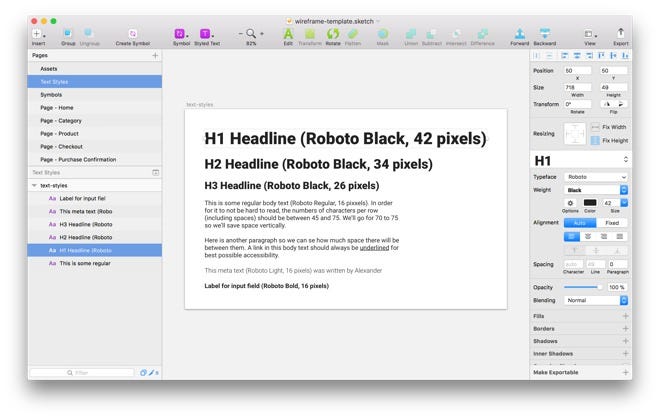Image resolution: width=660 pixels, height=419 pixels.
Task: Click the Opacity percent field
Action: [x=617, y=287]
